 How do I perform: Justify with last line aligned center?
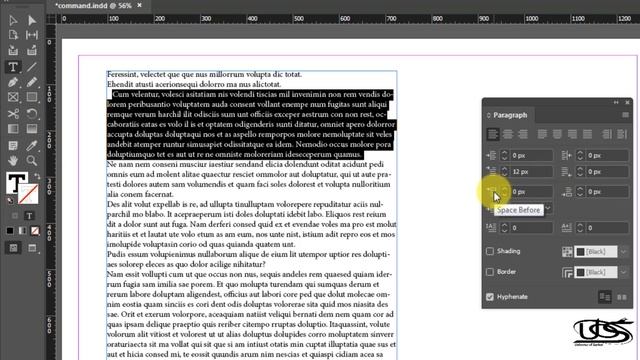(557, 134)
